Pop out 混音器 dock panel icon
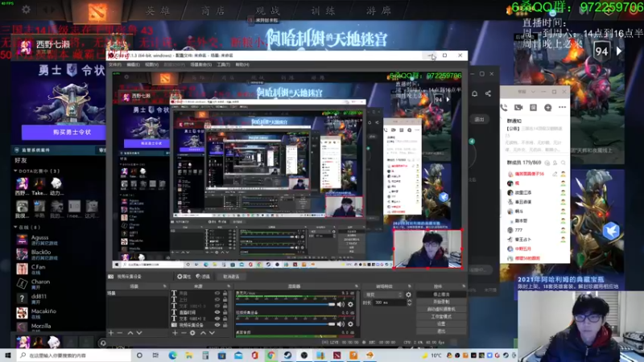The width and height of the screenshot is (644, 362). 356,286
